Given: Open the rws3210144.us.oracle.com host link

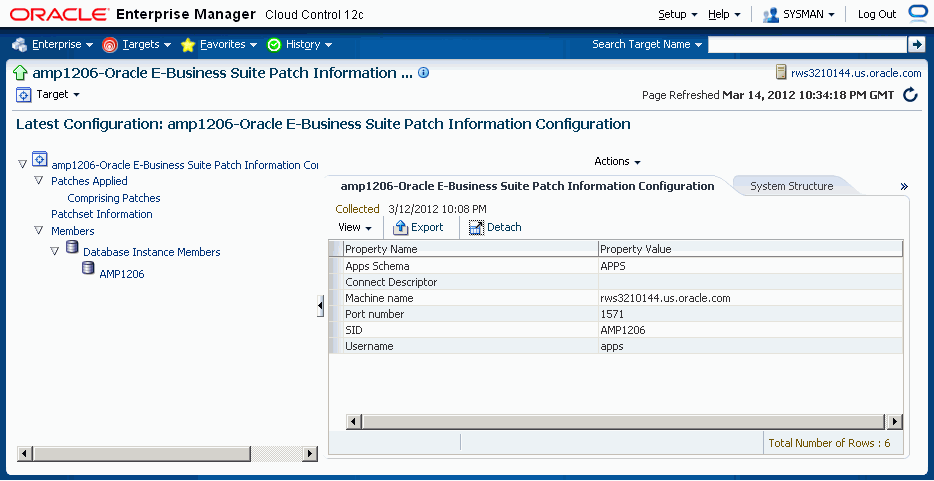Looking at the screenshot, I should pyautogui.click(x=856, y=73).
